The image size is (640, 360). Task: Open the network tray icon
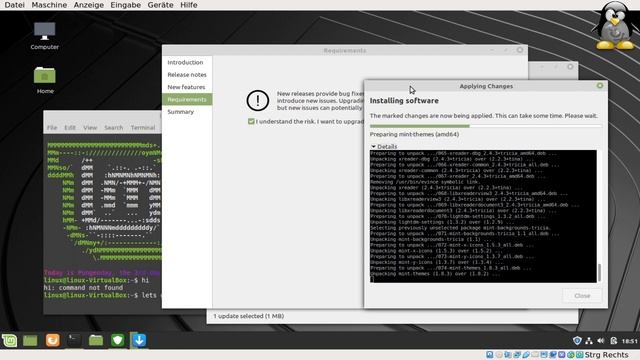point(589,340)
